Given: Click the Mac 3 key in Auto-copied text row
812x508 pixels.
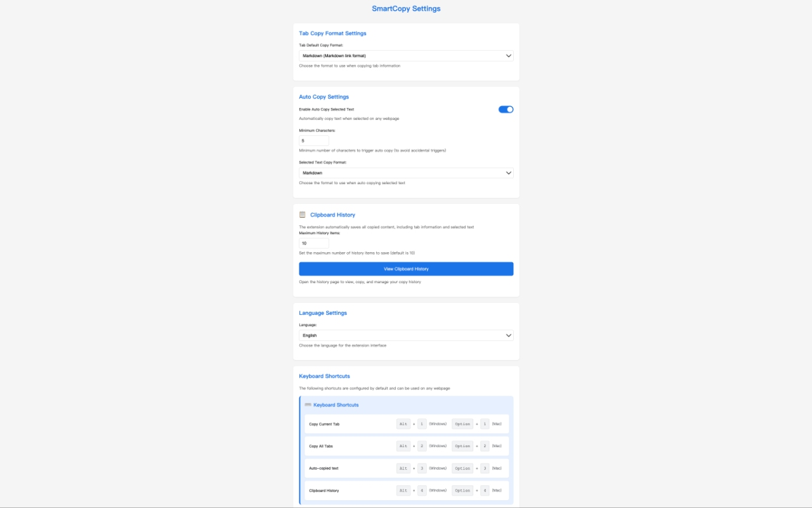Looking at the screenshot, I should point(485,469).
